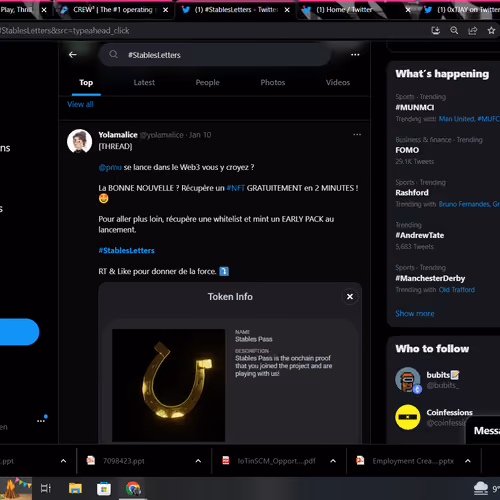Switch to the People tab
The height and width of the screenshot is (500, 500).
click(207, 83)
